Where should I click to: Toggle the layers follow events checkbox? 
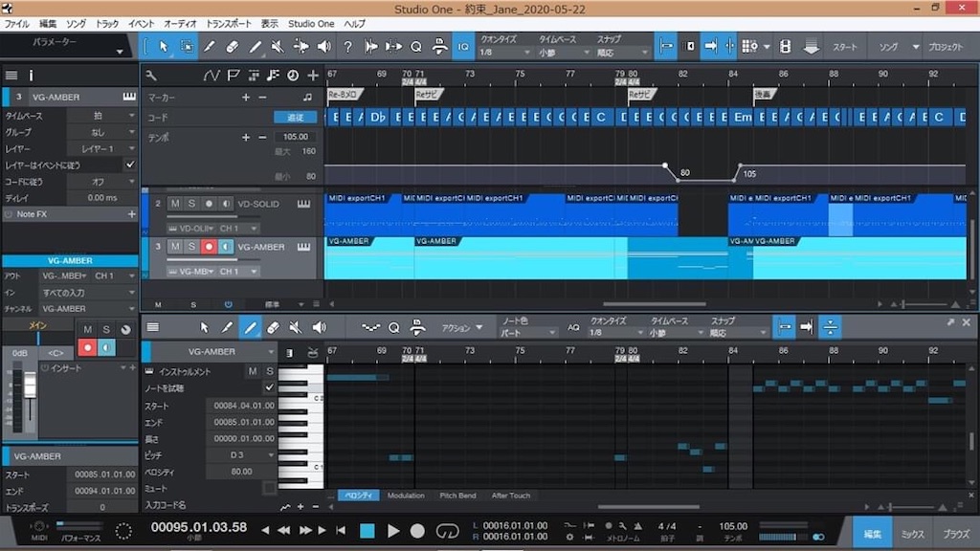[x=130, y=165]
